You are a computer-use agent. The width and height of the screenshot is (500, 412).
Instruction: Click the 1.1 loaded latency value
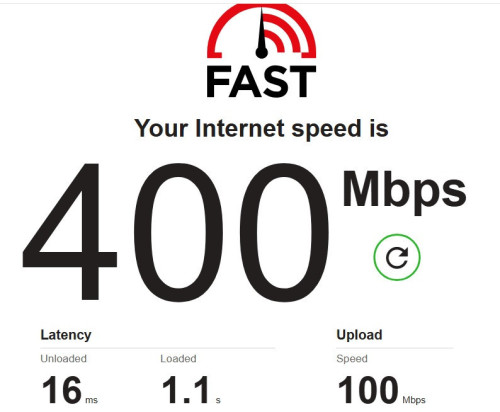(186, 390)
